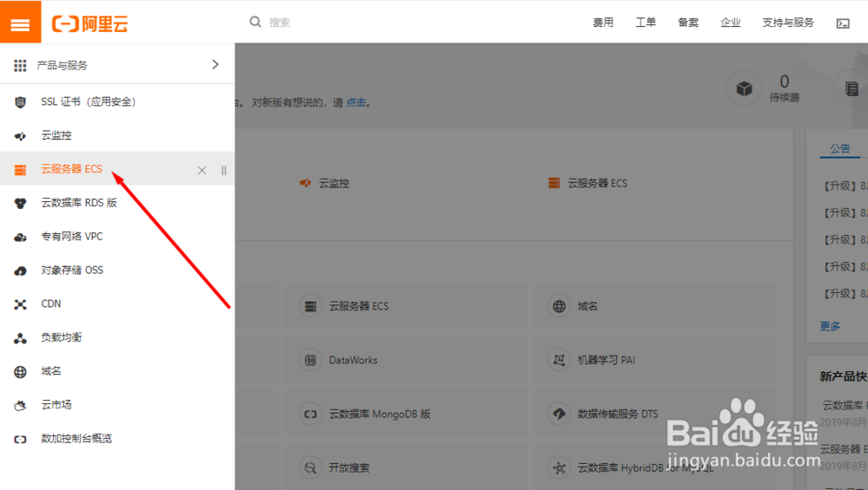Image resolution: width=868 pixels, height=490 pixels.
Task: Open the 待续费 count
Action: pos(785,82)
